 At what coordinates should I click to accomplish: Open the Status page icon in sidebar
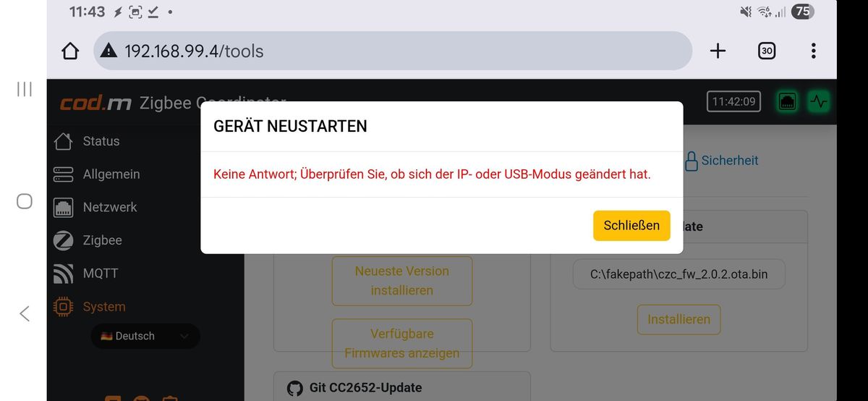(x=64, y=141)
